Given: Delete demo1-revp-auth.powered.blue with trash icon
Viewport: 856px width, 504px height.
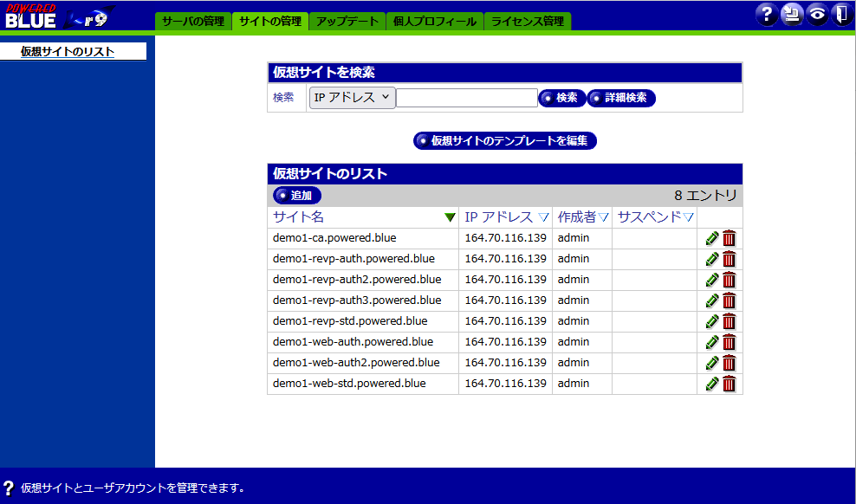Looking at the screenshot, I should click(730, 259).
